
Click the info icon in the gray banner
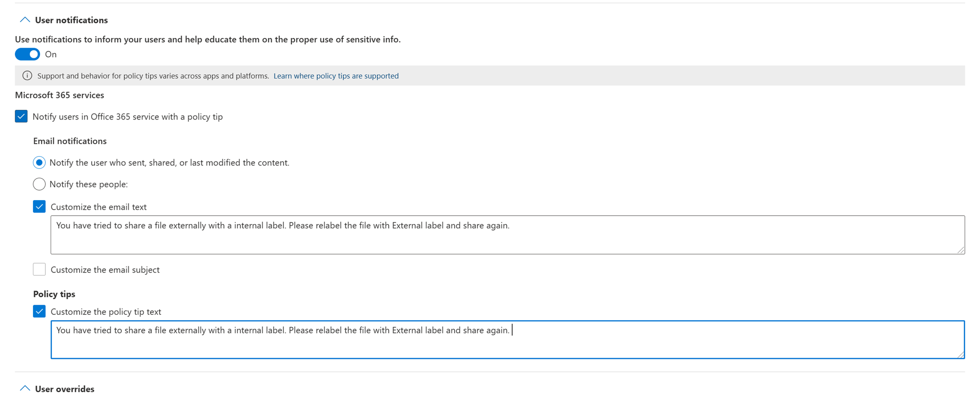[27, 76]
